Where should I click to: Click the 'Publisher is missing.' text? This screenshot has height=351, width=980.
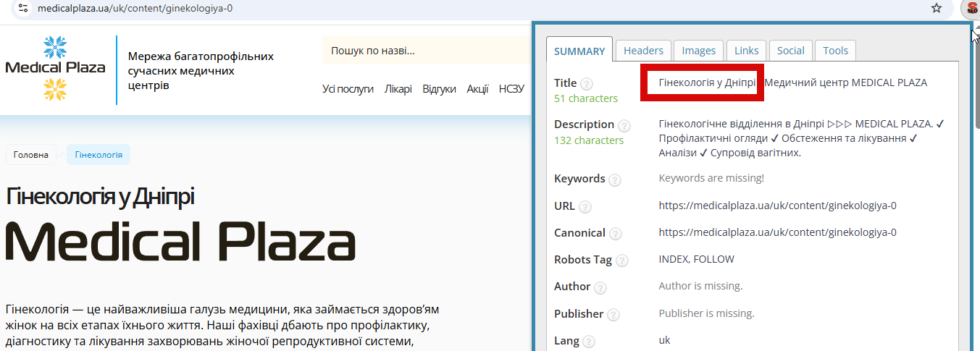[x=706, y=313]
